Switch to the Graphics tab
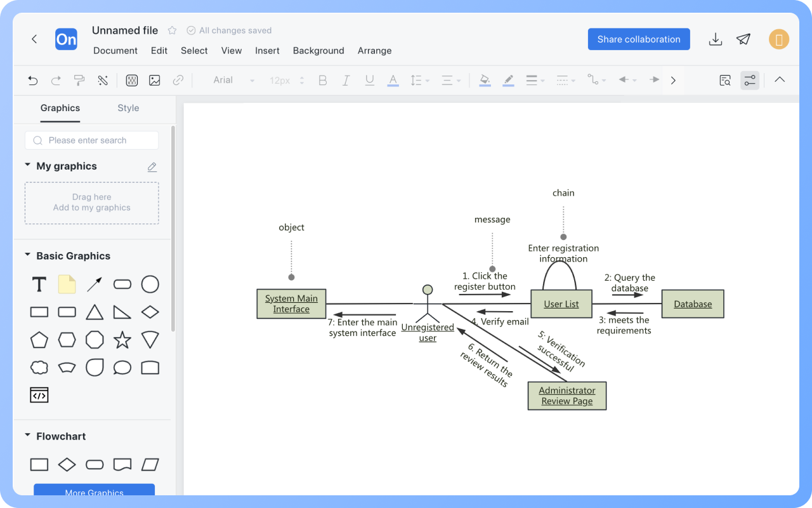 pyautogui.click(x=60, y=108)
